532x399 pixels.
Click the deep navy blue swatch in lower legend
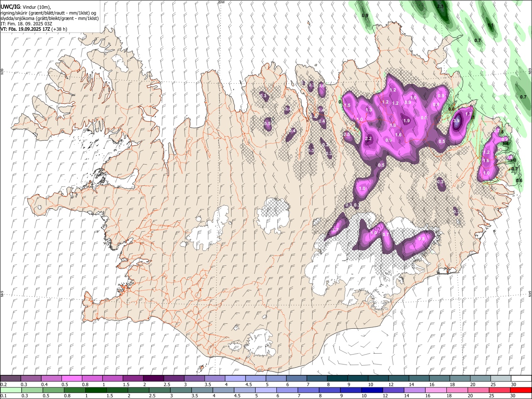pos(372,390)
